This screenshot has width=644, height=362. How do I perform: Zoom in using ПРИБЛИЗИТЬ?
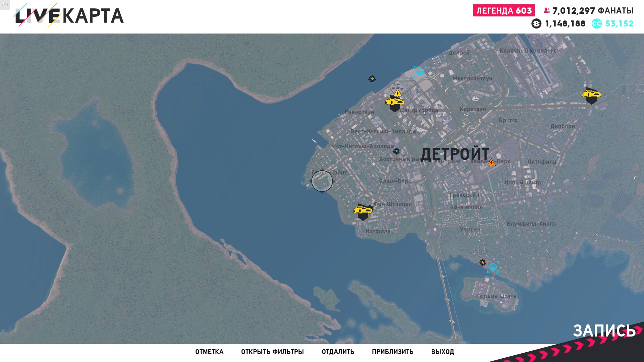coord(392,352)
